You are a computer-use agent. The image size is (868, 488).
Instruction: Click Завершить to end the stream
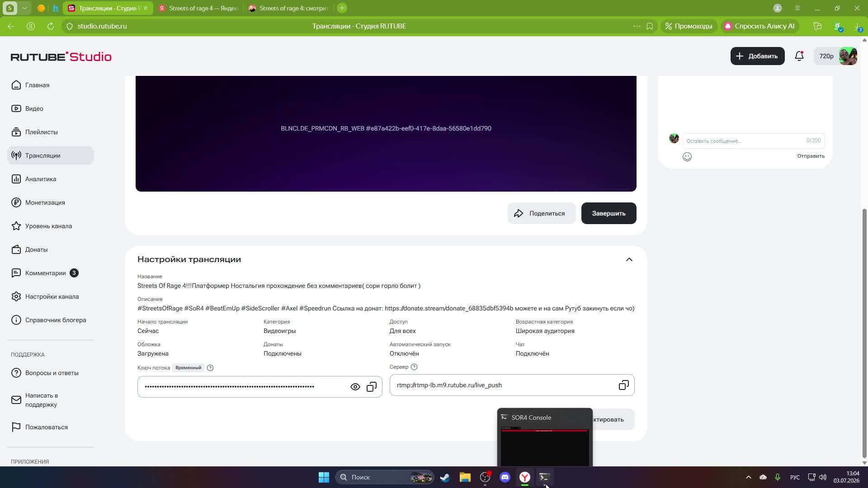tap(609, 213)
